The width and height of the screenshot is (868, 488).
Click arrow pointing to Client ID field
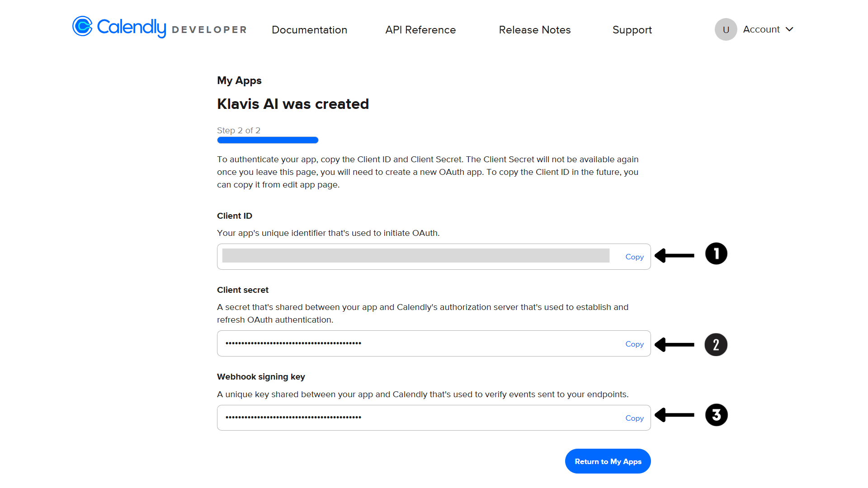pos(675,256)
